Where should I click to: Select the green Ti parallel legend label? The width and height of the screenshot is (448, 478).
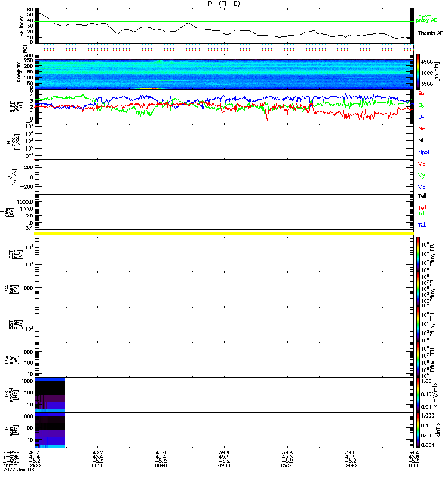coord(421,213)
